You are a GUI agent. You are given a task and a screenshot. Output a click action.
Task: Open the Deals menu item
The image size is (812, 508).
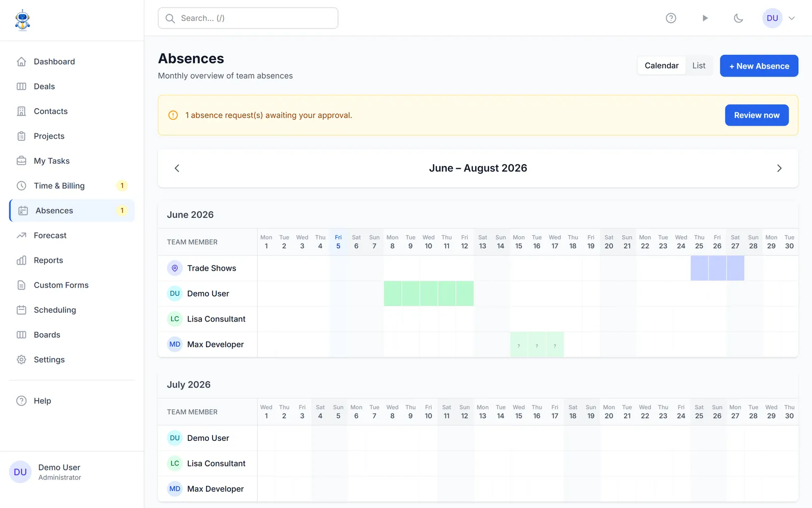point(72,86)
